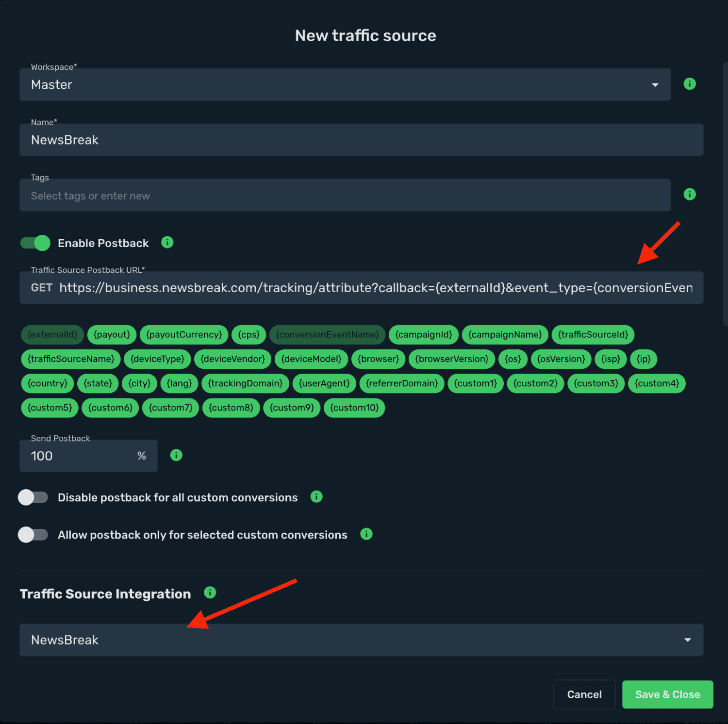Insert the {deviceType} token
Viewport: 728px width, 724px height.
point(157,359)
